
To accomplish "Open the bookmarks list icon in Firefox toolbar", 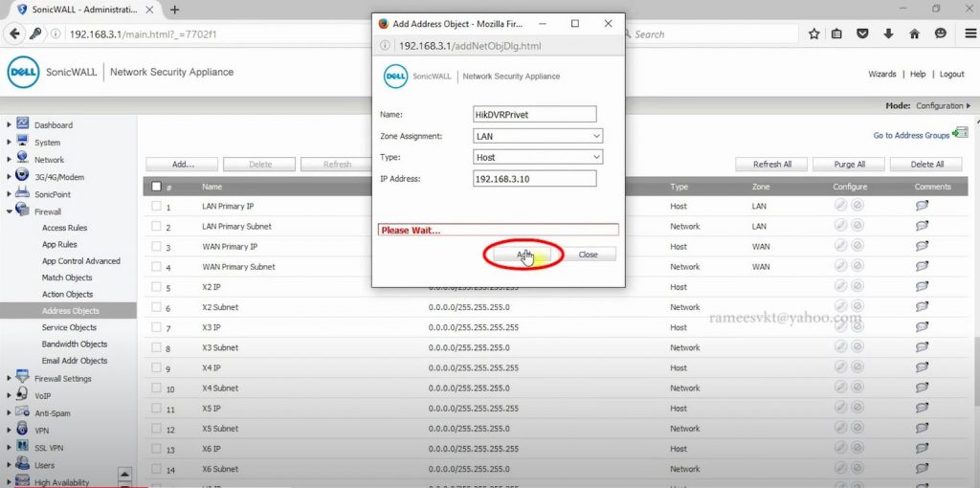I will (x=836, y=34).
